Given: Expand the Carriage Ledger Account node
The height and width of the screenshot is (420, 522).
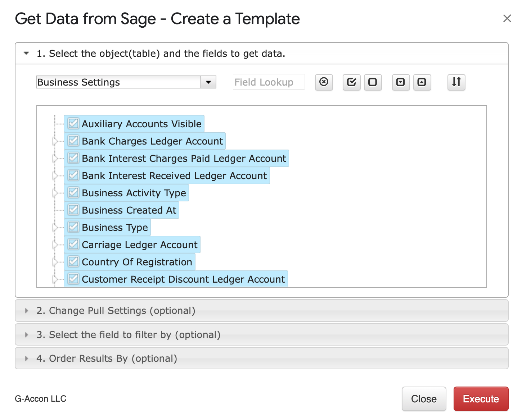Looking at the screenshot, I should pos(55,245).
